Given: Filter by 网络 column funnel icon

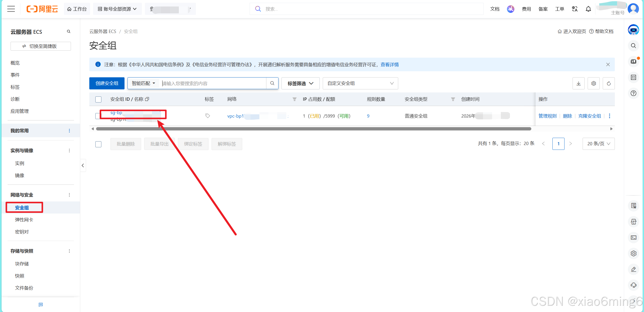Looking at the screenshot, I should tap(294, 99).
